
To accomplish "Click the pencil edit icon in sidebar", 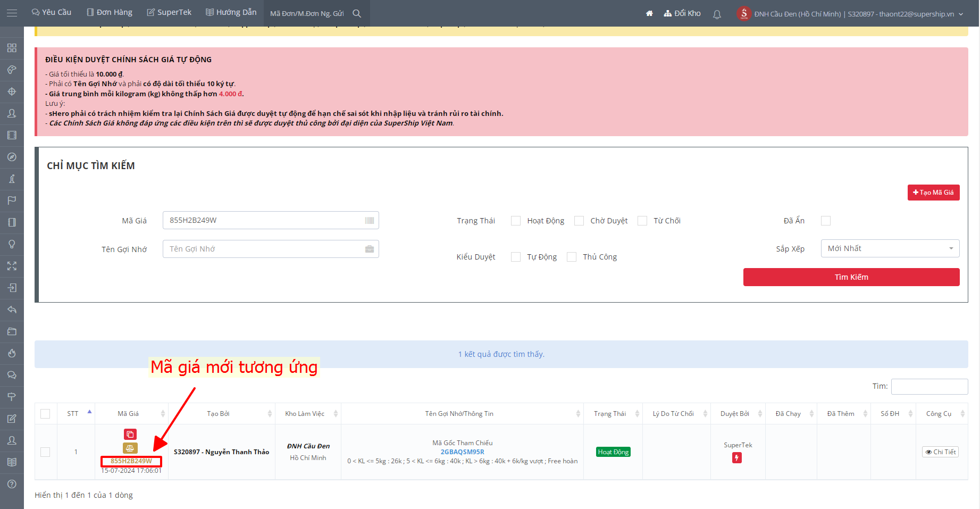I will point(12,419).
